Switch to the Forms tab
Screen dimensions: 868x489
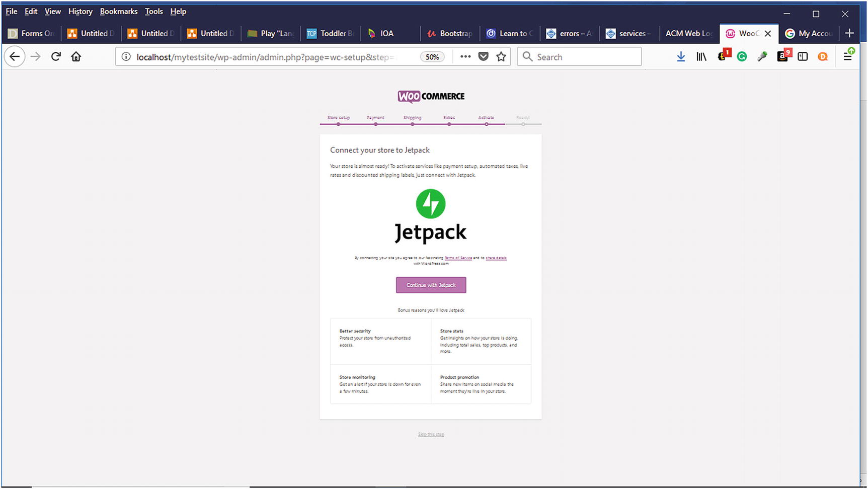pos(32,33)
